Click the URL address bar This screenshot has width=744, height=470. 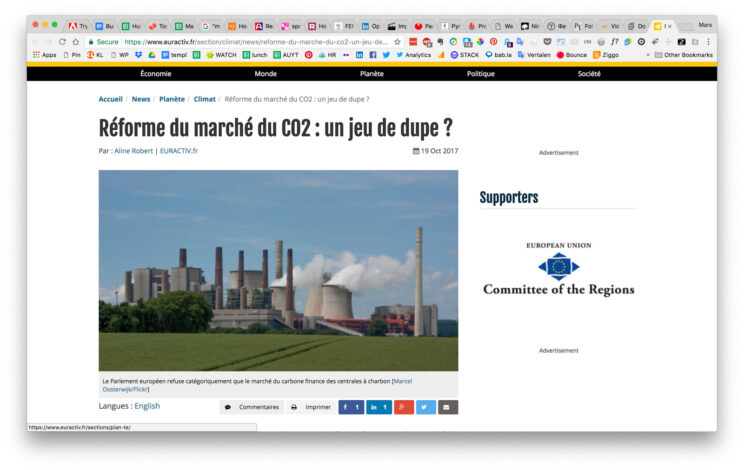(250, 42)
